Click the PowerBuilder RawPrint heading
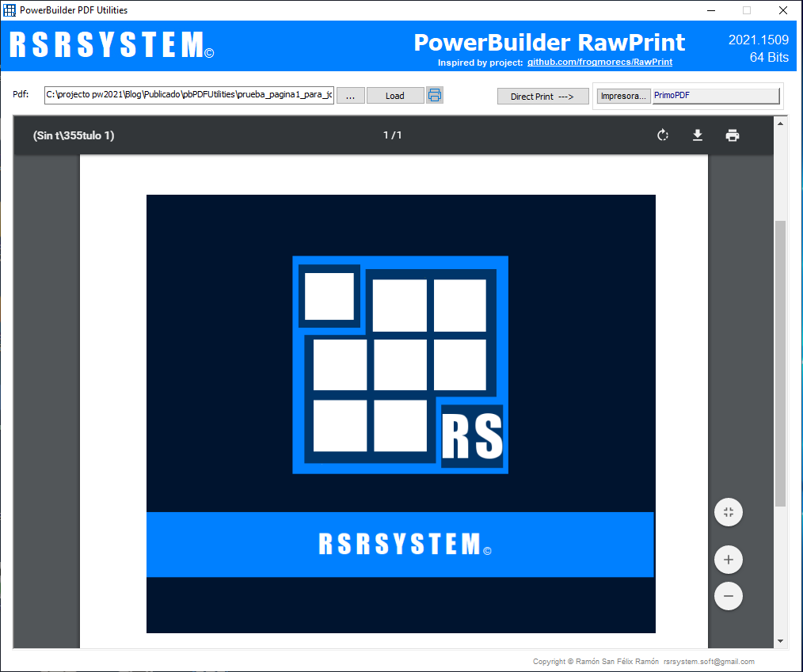The width and height of the screenshot is (803, 672). [549, 43]
